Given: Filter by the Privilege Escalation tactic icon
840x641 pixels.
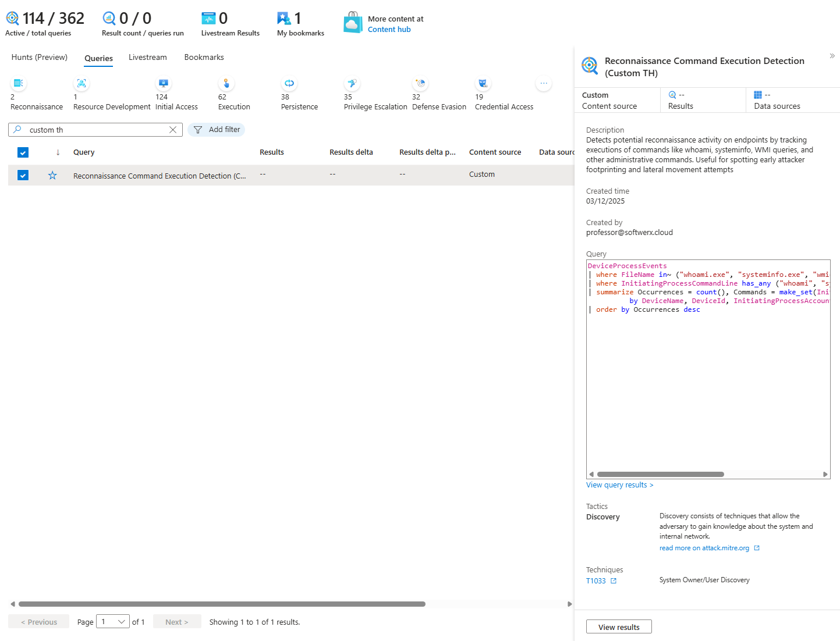Looking at the screenshot, I should tap(352, 83).
